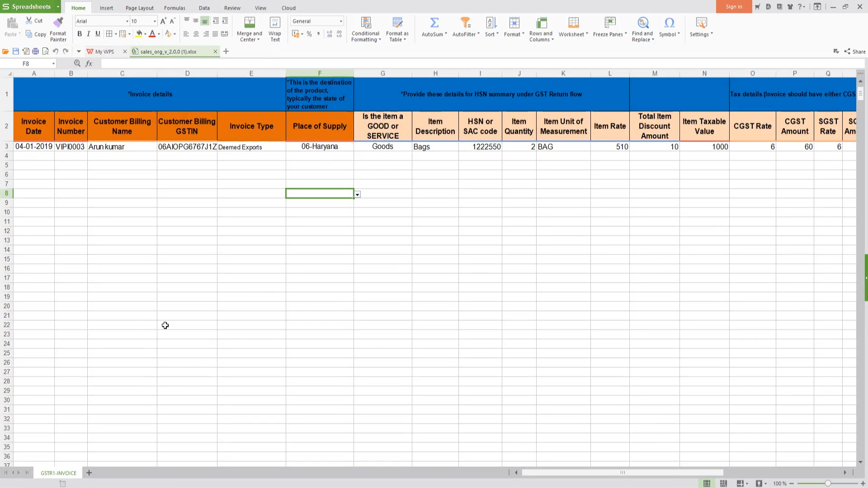868x488 pixels.
Task: Click the Sign in button
Action: click(734, 7)
